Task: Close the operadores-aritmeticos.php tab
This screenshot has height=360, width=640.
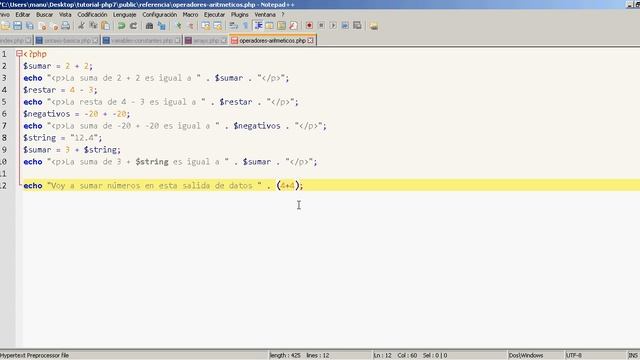Action: point(311,40)
